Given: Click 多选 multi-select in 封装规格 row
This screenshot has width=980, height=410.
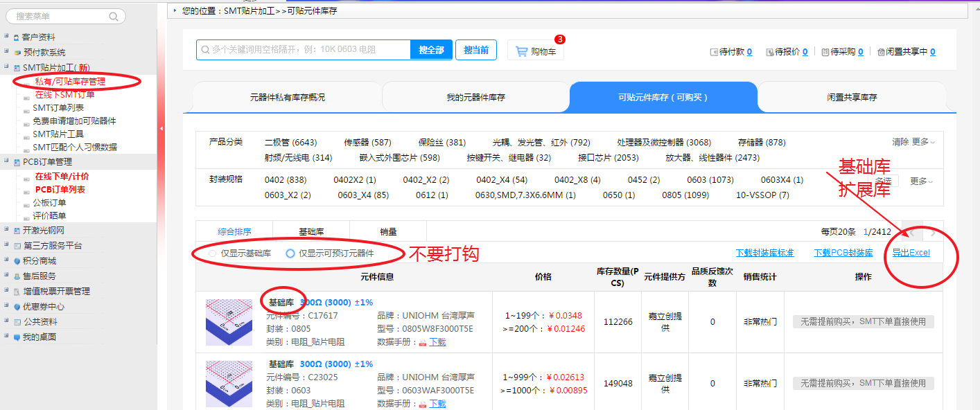Looking at the screenshot, I should coord(882,180).
